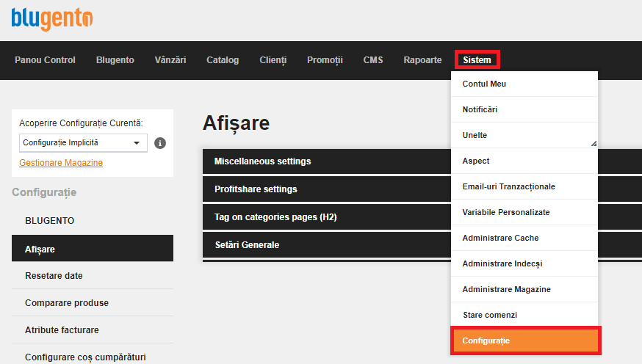
Task: Open Configurare coș cumpărături section
Action: click(x=93, y=357)
